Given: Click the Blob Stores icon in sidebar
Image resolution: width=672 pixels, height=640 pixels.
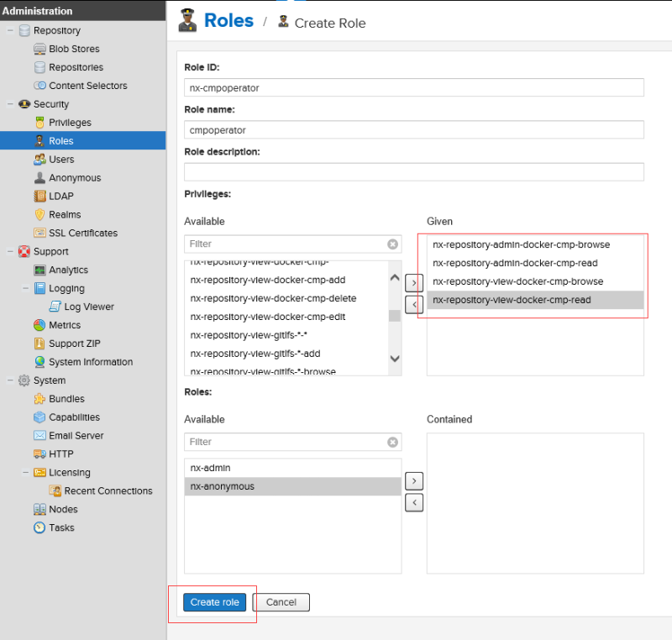Looking at the screenshot, I should point(39,49).
